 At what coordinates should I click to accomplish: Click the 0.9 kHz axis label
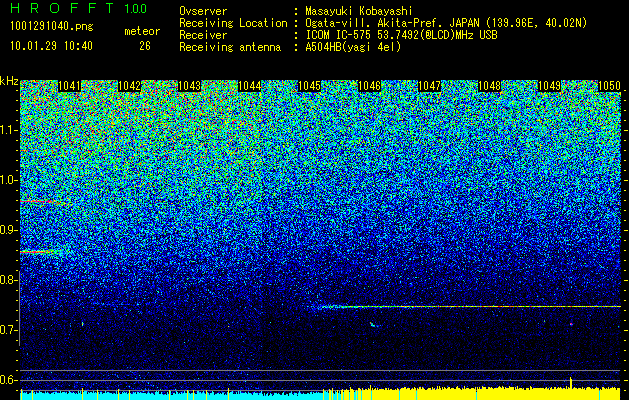9,230
